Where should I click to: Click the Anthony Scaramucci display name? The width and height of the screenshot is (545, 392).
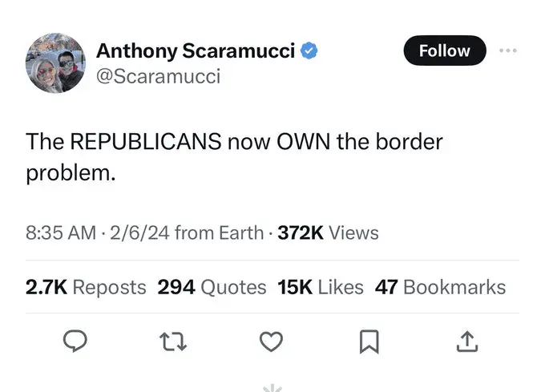point(196,51)
